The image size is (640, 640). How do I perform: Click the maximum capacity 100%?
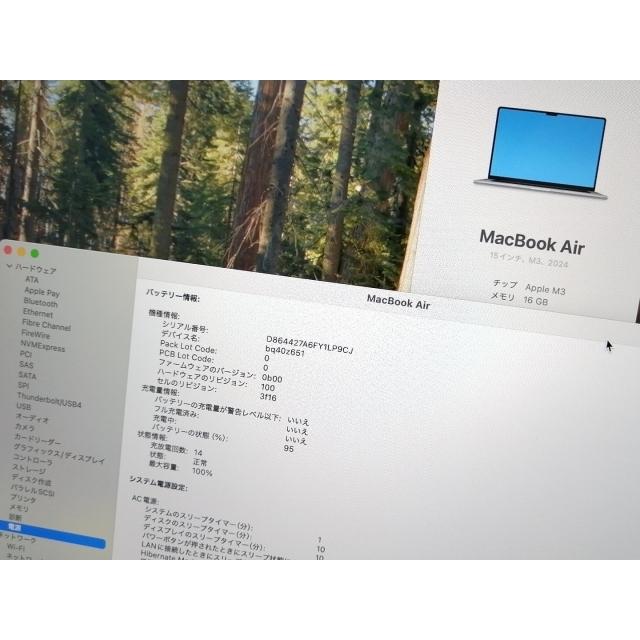coord(202,472)
